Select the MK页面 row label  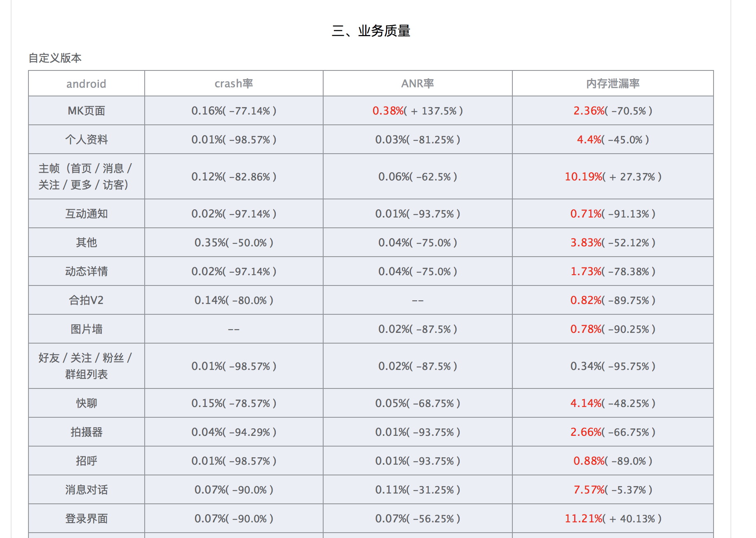[86, 111]
